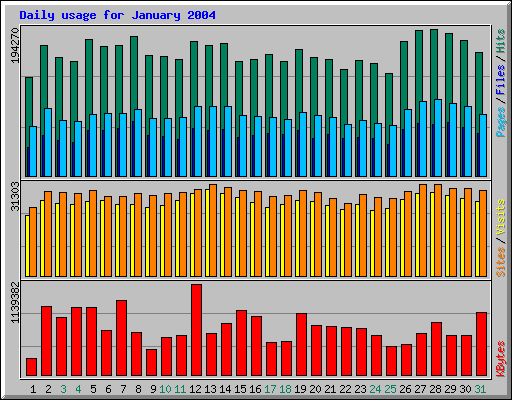Select the red KBytes bar for day 9
Screen dimensions: 512x400
click(152, 362)
